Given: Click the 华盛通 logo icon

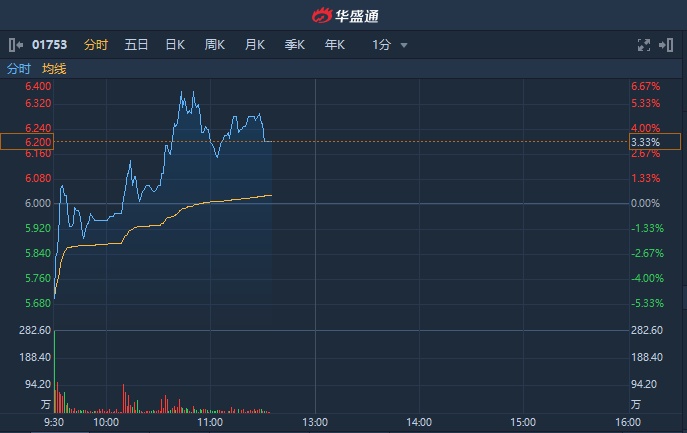Looking at the screenshot, I should tap(321, 15).
